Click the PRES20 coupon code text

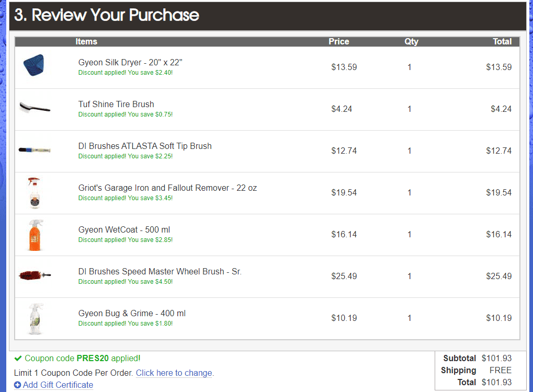point(93,358)
